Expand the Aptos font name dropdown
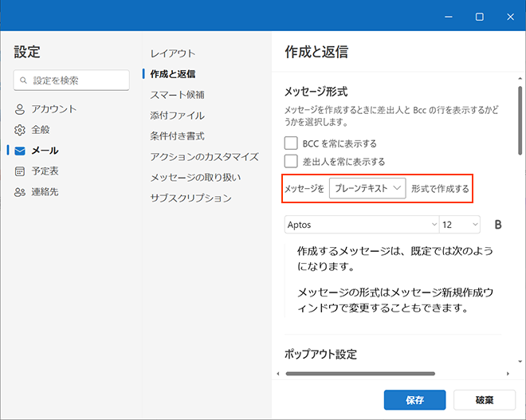The width and height of the screenshot is (526, 420). [362, 225]
